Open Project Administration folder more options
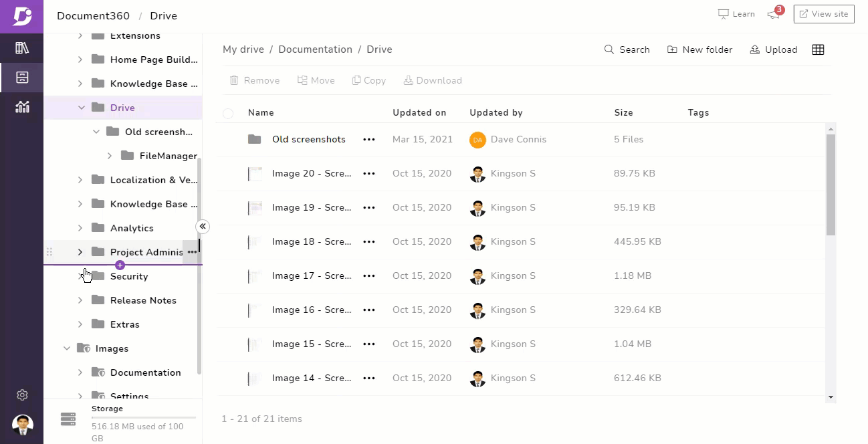Screen dimensions: 868x444 click(x=192, y=252)
